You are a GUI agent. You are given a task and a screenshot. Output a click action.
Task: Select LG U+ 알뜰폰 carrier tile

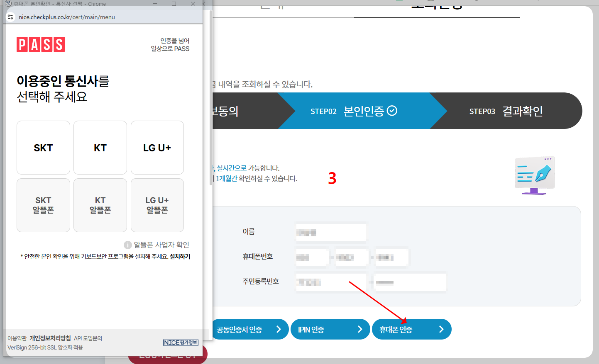[x=157, y=205]
